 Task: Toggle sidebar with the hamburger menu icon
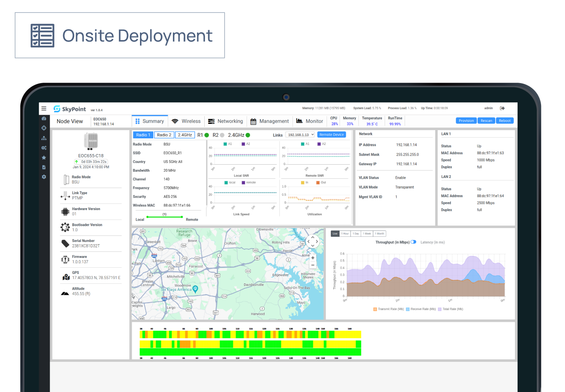click(x=44, y=108)
